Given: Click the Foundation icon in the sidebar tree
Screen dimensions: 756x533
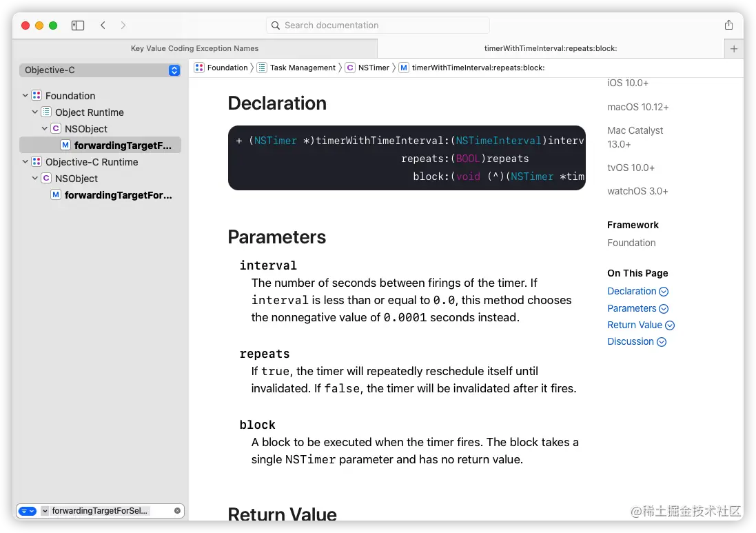Looking at the screenshot, I should pyautogui.click(x=37, y=96).
